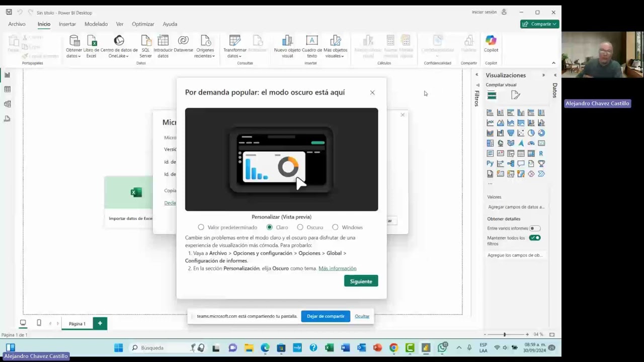The height and width of the screenshot is (362, 644).
Task: Open the Copilot ribbon button
Action: [x=491, y=44]
